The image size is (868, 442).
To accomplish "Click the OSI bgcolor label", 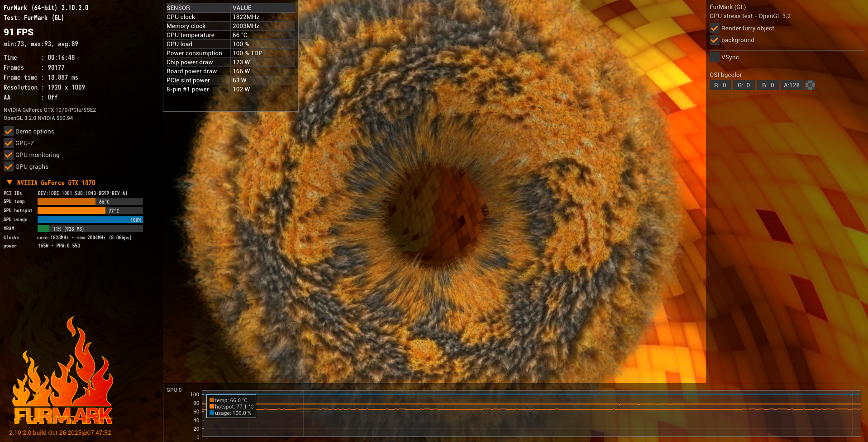I will [x=726, y=75].
